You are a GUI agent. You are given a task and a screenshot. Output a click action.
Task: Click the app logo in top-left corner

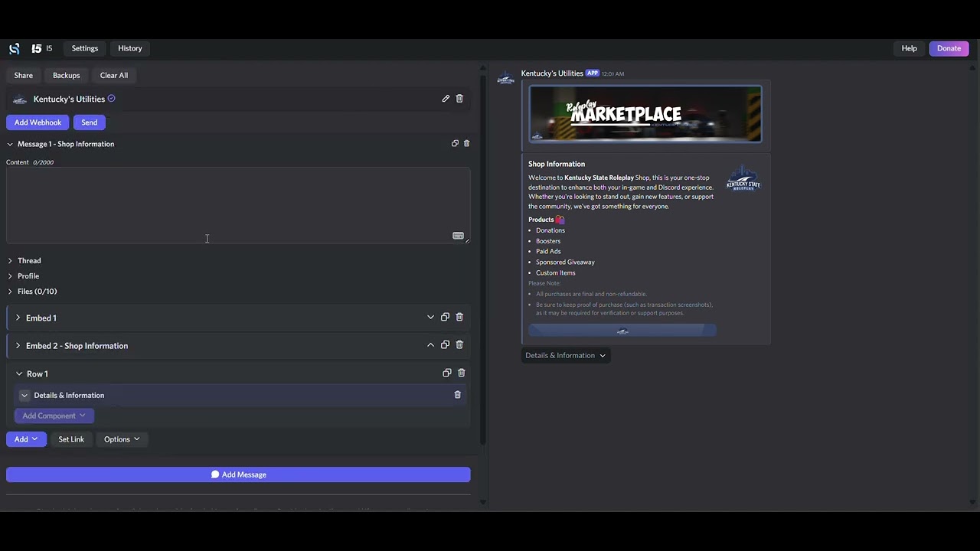(x=14, y=48)
